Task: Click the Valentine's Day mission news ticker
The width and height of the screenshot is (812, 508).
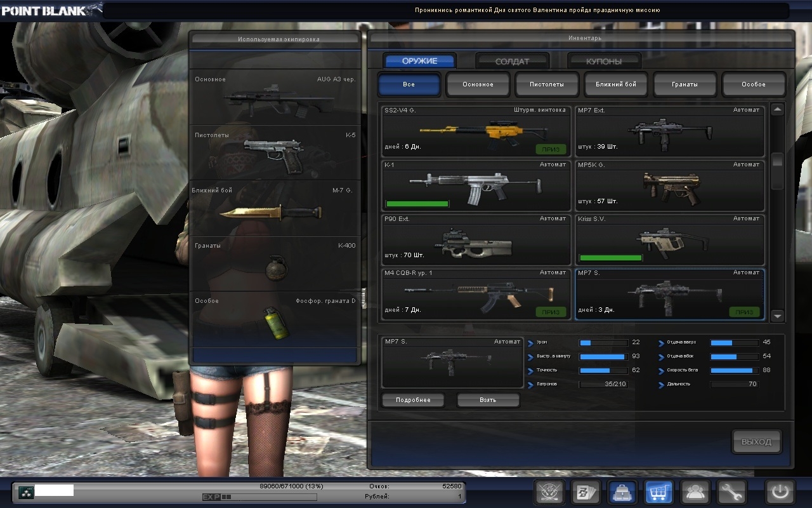Action: pos(537,10)
